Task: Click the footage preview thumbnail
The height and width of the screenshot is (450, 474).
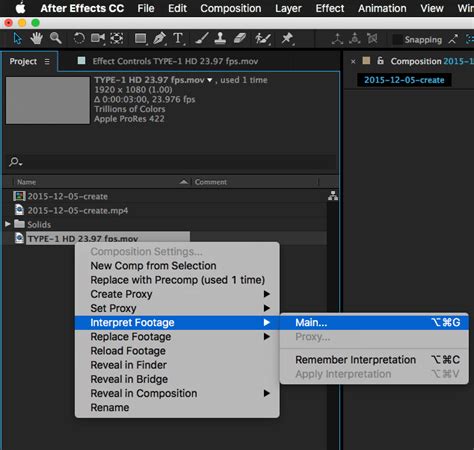Action: [x=48, y=100]
